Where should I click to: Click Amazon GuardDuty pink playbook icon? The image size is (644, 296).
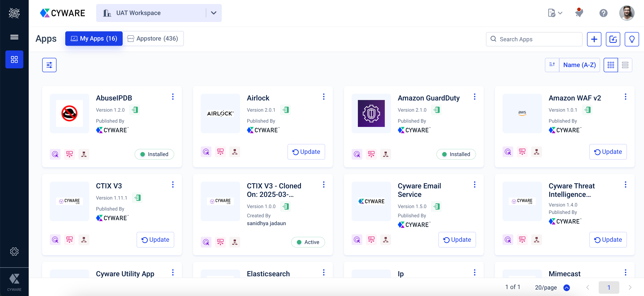371,154
